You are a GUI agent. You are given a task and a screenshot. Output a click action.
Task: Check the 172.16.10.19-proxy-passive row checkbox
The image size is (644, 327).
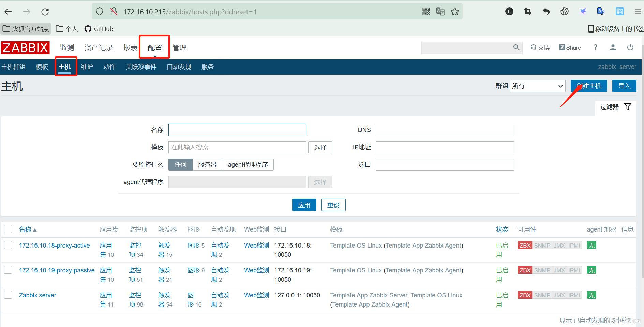click(x=8, y=270)
